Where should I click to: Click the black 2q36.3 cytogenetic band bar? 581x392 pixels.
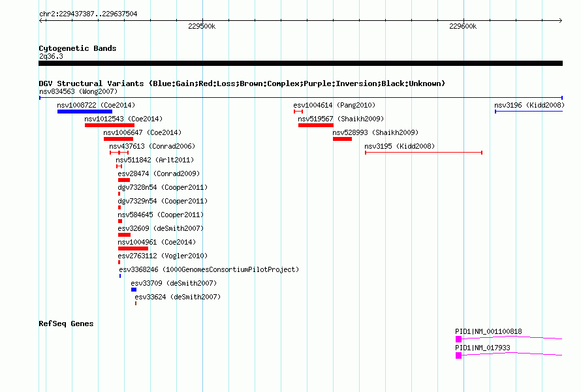(x=300, y=63)
